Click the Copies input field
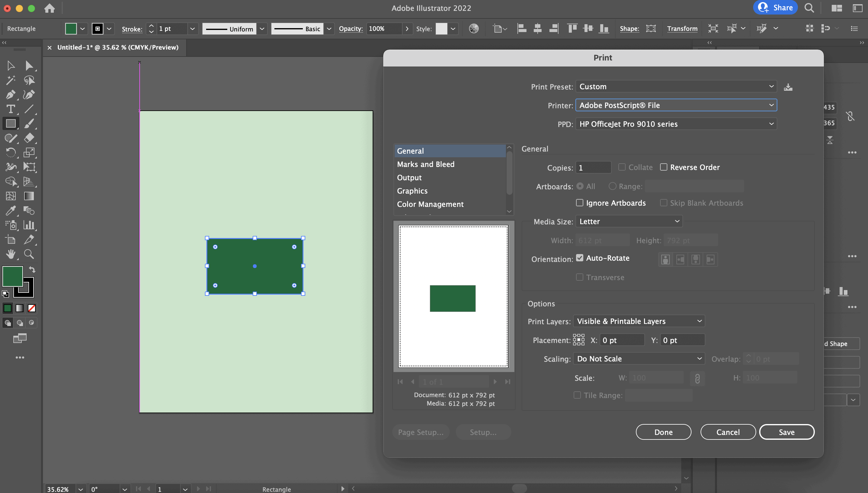Image resolution: width=868 pixels, height=493 pixels. click(593, 168)
